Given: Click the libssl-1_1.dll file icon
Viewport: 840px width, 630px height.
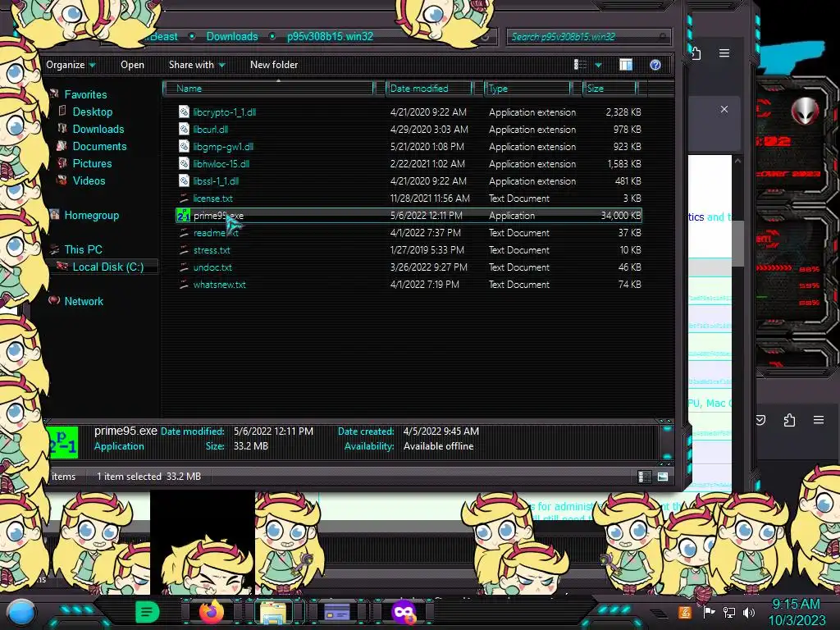Looking at the screenshot, I should [x=184, y=180].
